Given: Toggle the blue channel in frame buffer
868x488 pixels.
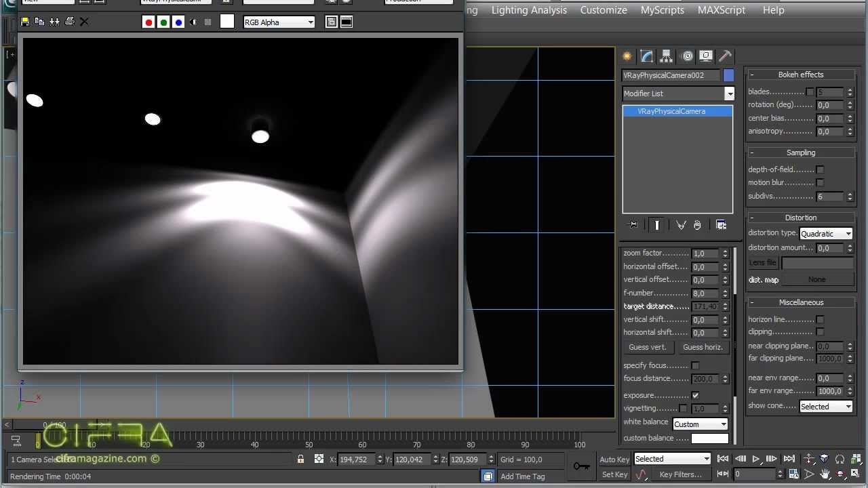Looking at the screenshot, I should click(x=178, y=22).
